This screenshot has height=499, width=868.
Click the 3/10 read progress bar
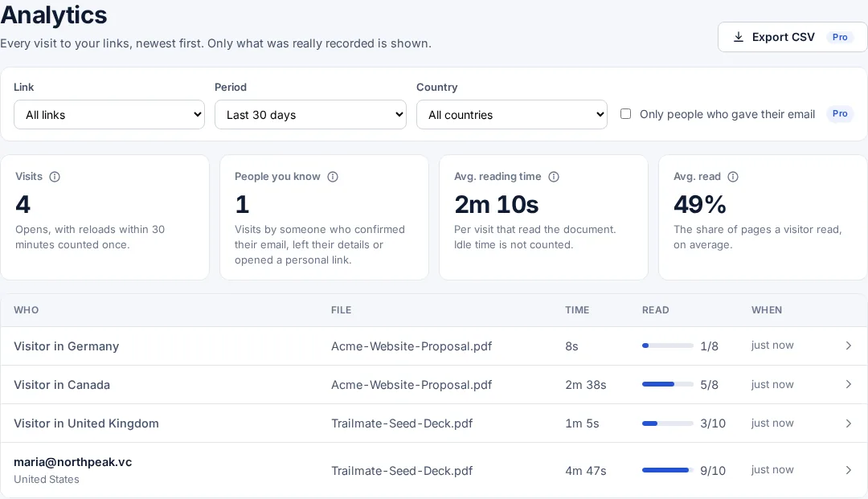coord(668,423)
